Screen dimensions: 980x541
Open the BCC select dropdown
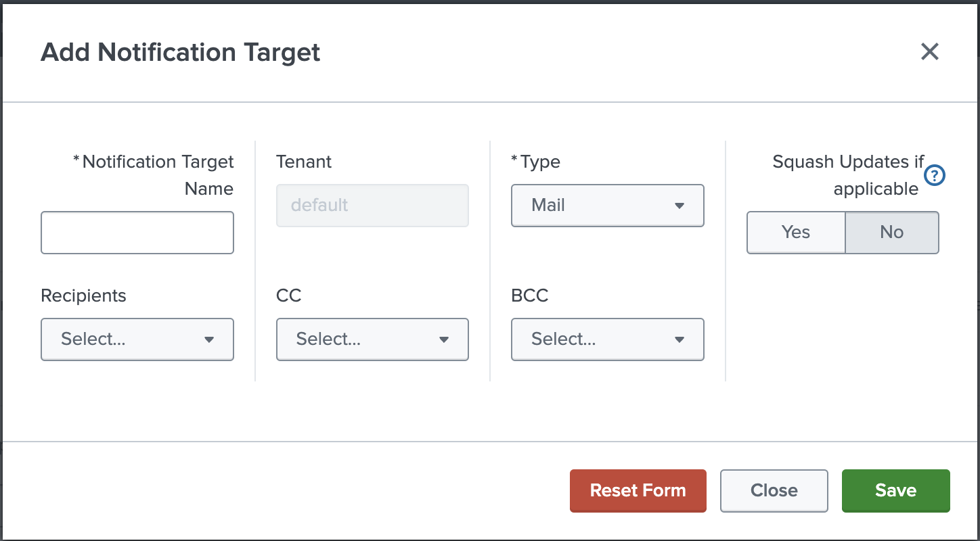tap(607, 339)
